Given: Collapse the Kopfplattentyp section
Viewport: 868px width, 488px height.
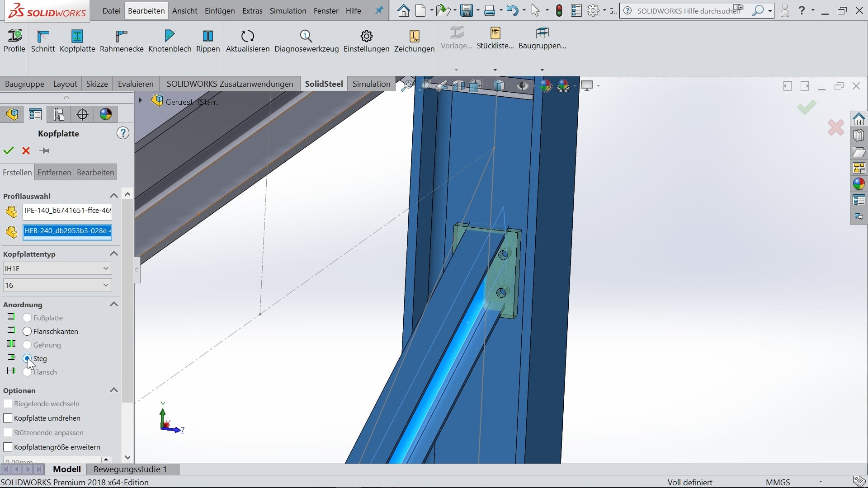Looking at the screenshot, I should point(114,254).
